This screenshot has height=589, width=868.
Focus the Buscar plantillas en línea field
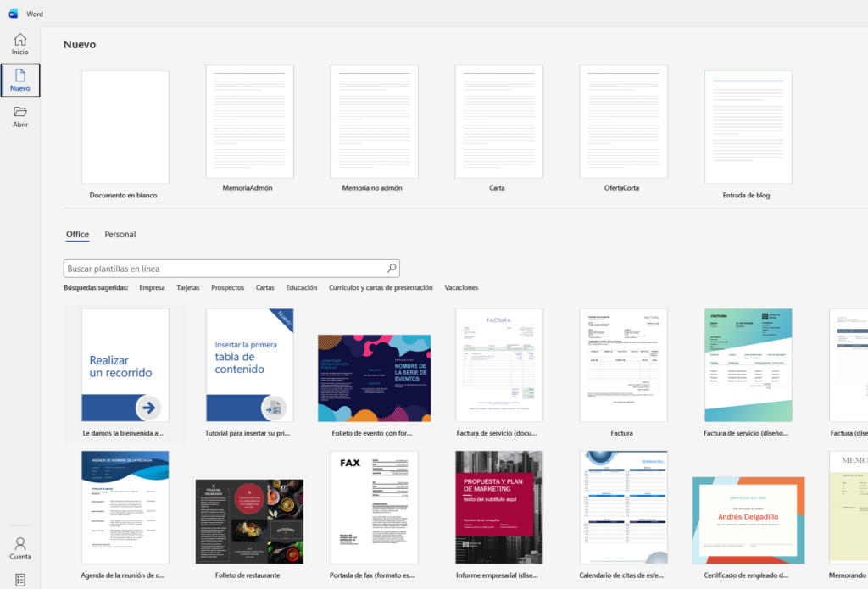point(231,269)
